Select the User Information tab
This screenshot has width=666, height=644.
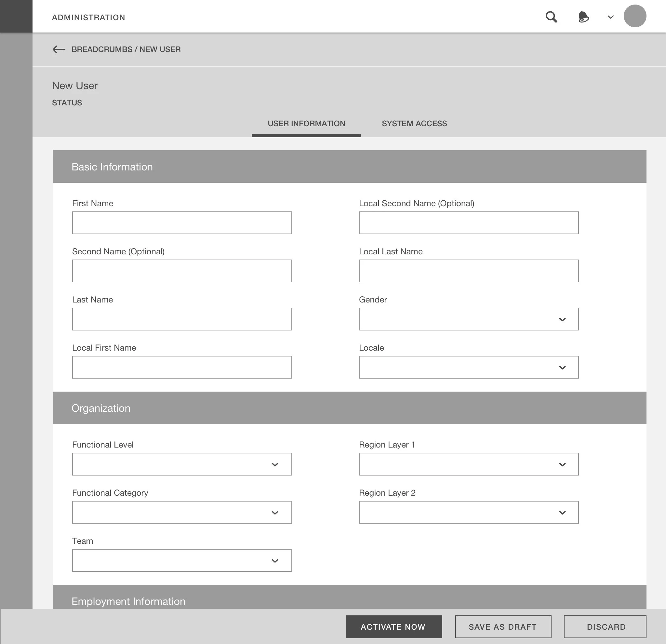click(306, 124)
